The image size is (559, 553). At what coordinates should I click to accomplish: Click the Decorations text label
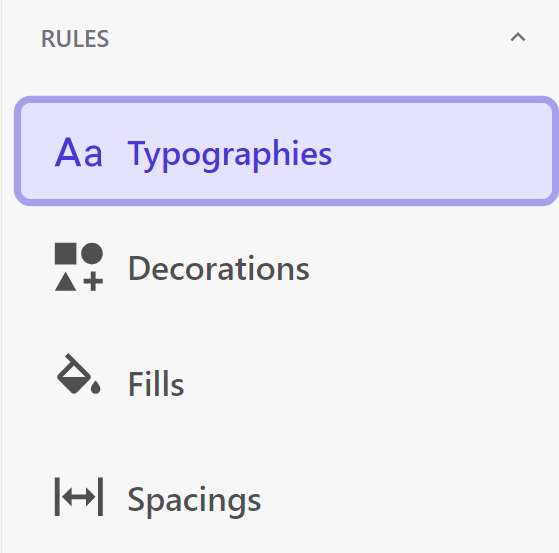point(219,268)
